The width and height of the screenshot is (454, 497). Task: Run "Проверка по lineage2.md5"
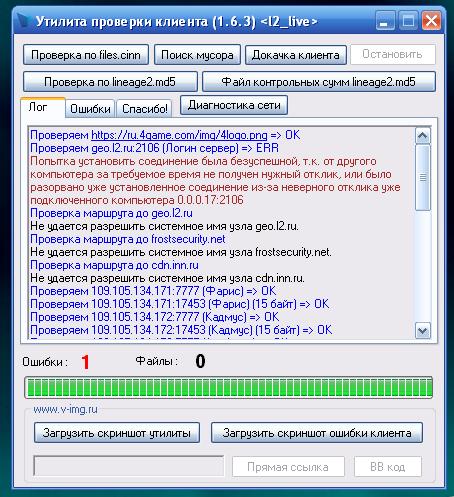110,81
